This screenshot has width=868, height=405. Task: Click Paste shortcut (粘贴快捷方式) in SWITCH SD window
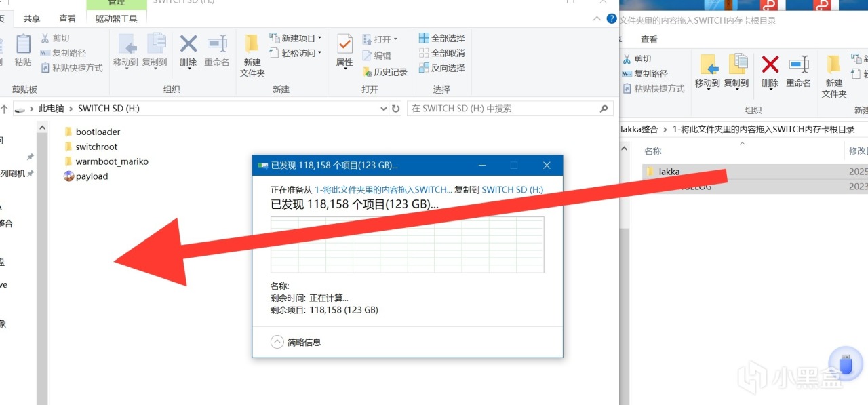coord(71,68)
